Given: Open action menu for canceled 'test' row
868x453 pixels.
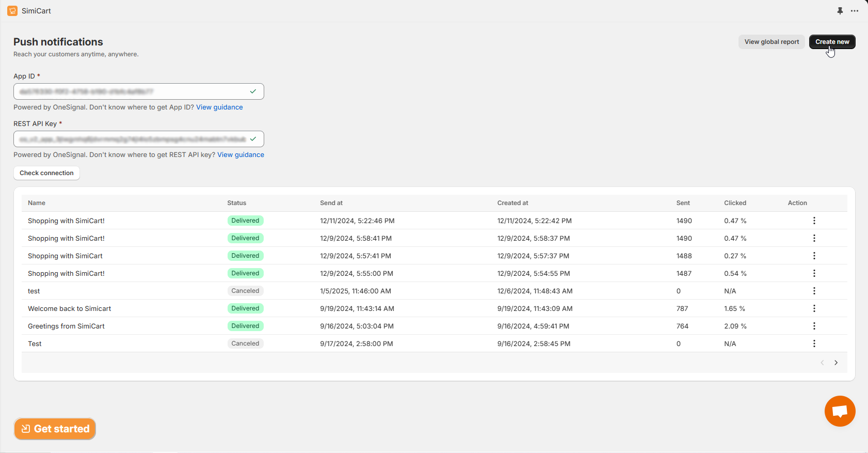Looking at the screenshot, I should pyautogui.click(x=814, y=291).
